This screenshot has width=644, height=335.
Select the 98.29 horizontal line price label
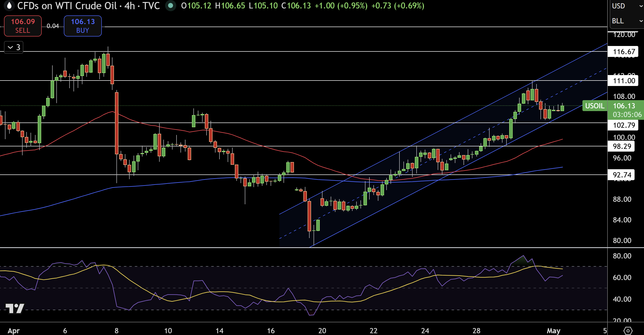[621, 146]
